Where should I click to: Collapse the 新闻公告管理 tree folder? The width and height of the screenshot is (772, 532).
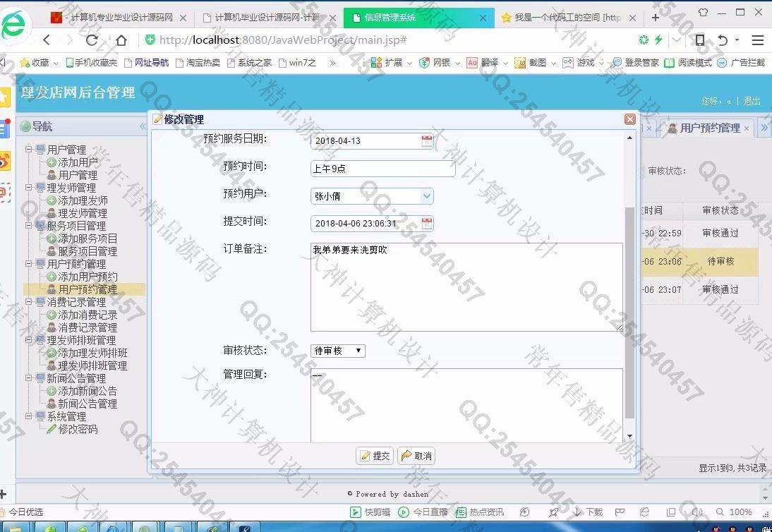tap(28, 378)
